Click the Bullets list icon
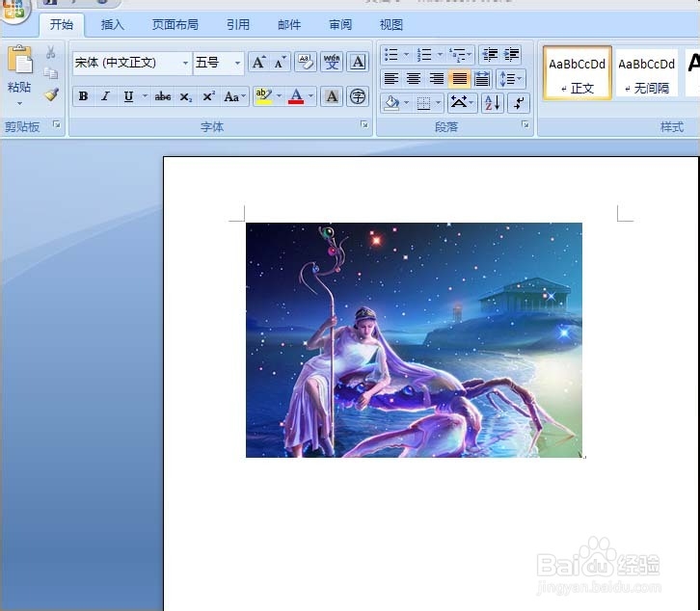Screen dimensions: 700x611 (391, 55)
